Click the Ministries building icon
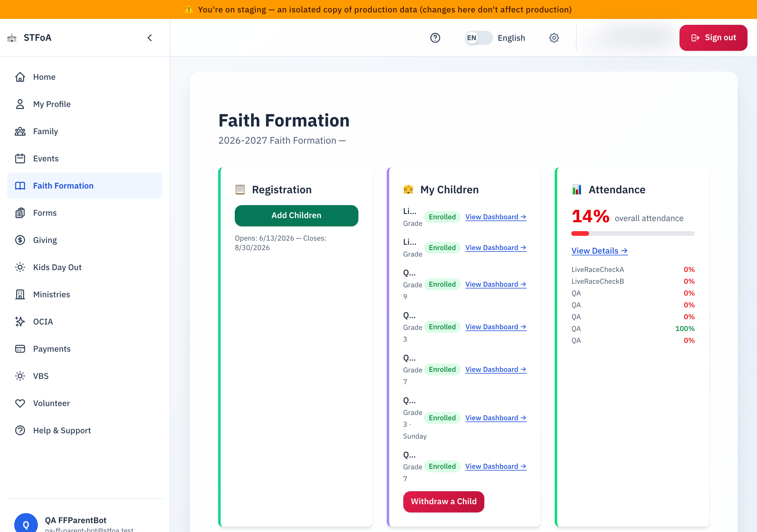The image size is (757, 532). 20,294
